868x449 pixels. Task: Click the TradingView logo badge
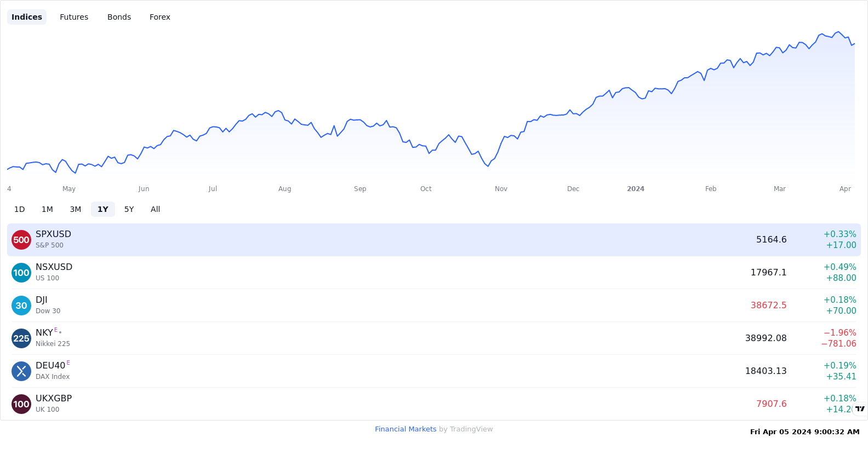[x=860, y=409]
